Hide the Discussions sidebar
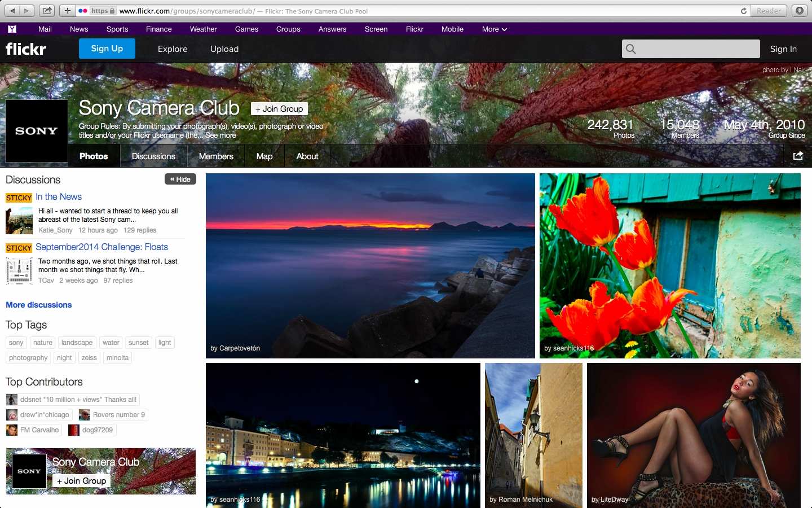812x508 pixels. point(180,179)
